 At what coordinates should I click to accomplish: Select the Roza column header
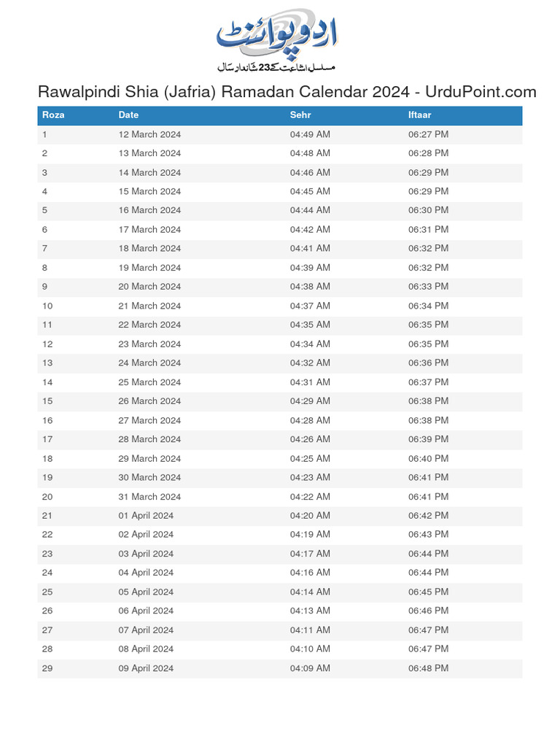coord(53,115)
